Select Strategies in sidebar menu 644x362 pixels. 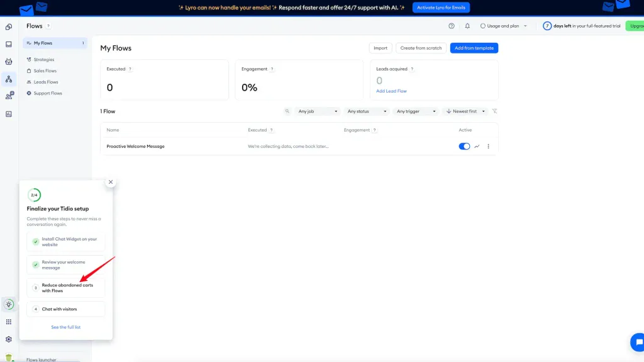(x=43, y=60)
